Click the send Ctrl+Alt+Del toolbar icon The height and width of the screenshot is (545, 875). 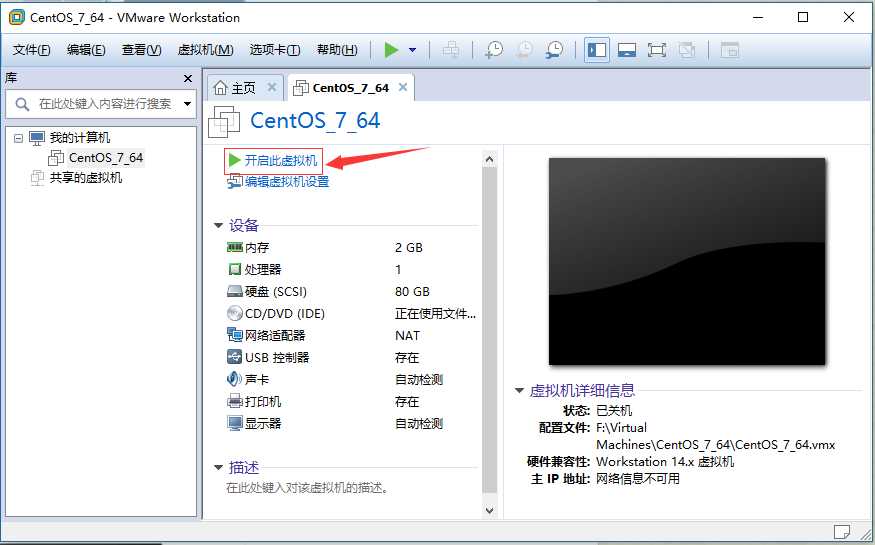point(451,50)
